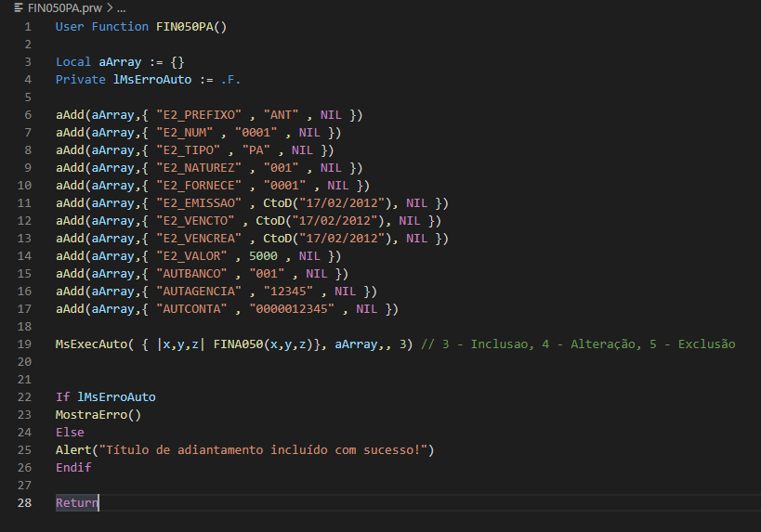Click the "E2_NUM" field string

pyautogui.click(x=184, y=133)
